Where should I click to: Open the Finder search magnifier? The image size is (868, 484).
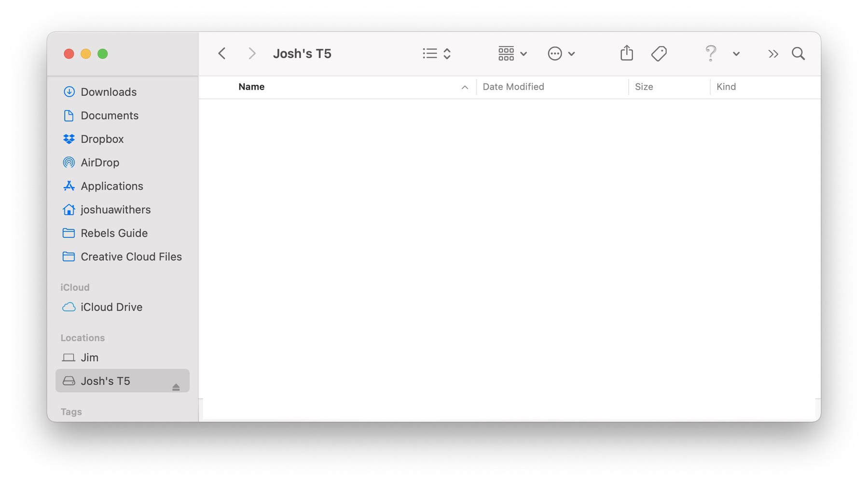798,54
